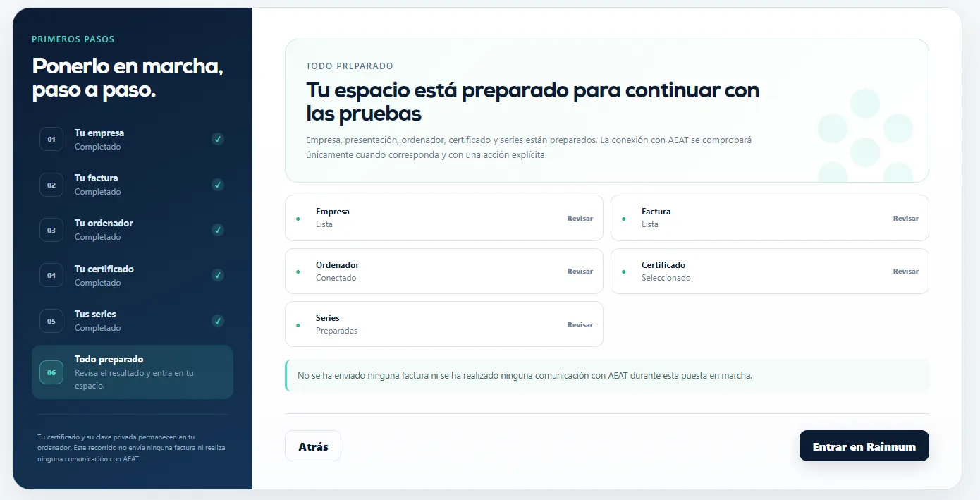Click the Tu espacio está preparado heading

(x=532, y=102)
